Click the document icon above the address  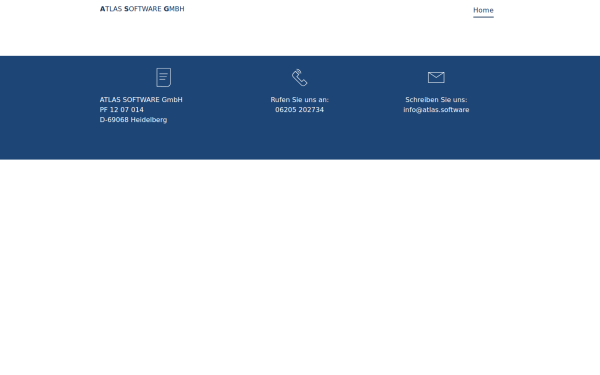tap(164, 77)
